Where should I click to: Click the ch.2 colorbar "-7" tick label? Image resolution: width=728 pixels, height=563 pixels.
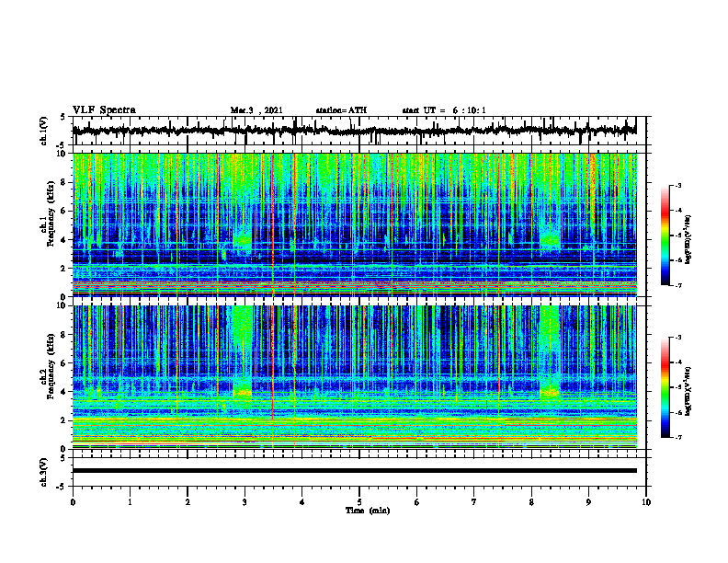point(677,437)
